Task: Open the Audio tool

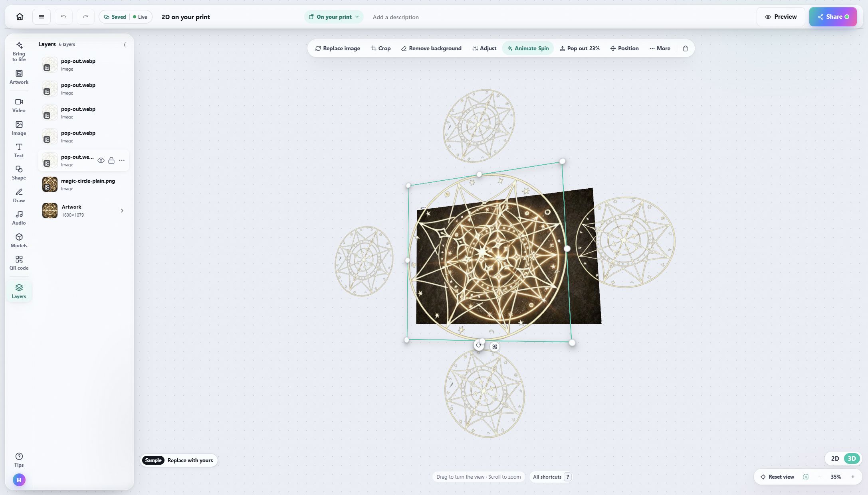Action: [x=19, y=218]
